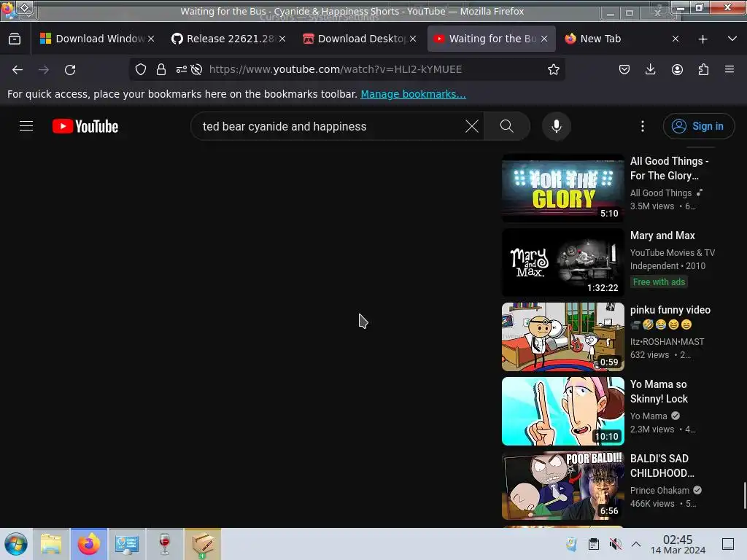The width and height of the screenshot is (747, 560).
Task: List all tabs dropdown chevron
Action: coord(732,39)
